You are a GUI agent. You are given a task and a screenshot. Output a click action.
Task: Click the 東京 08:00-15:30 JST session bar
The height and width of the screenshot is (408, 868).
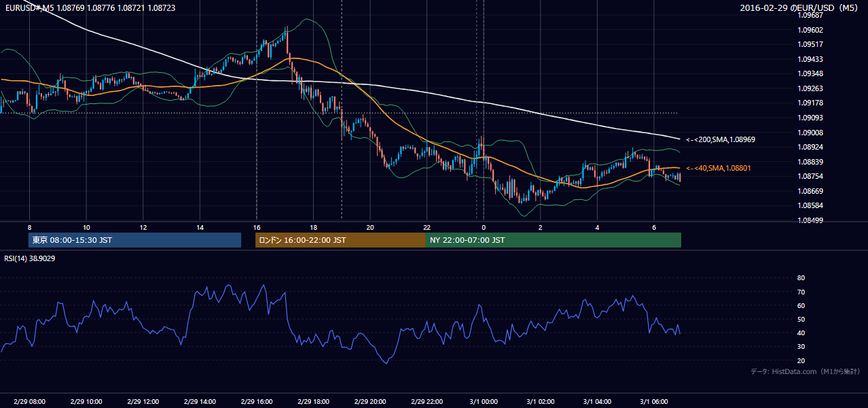tap(134, 240)
